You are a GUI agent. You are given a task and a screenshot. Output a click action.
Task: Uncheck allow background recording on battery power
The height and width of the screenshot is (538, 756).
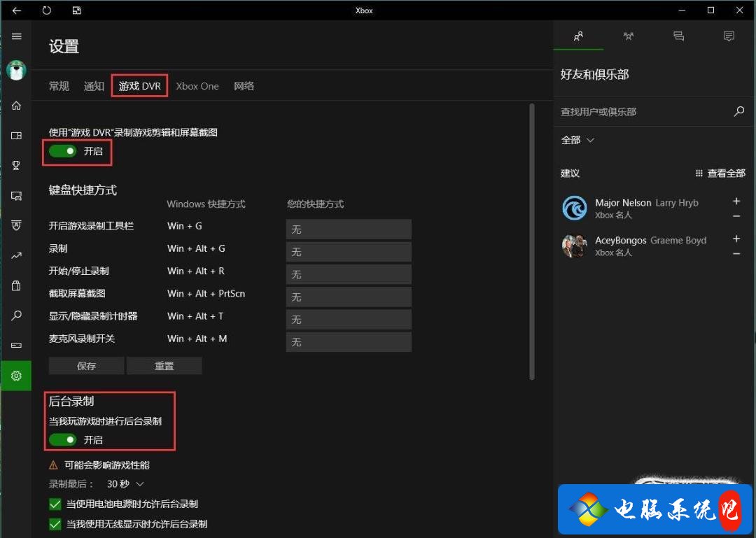pyautogui.click(x=55, y=504)
